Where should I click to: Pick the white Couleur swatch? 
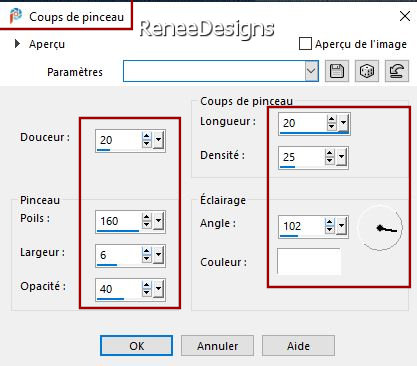[x=309, y=262]
